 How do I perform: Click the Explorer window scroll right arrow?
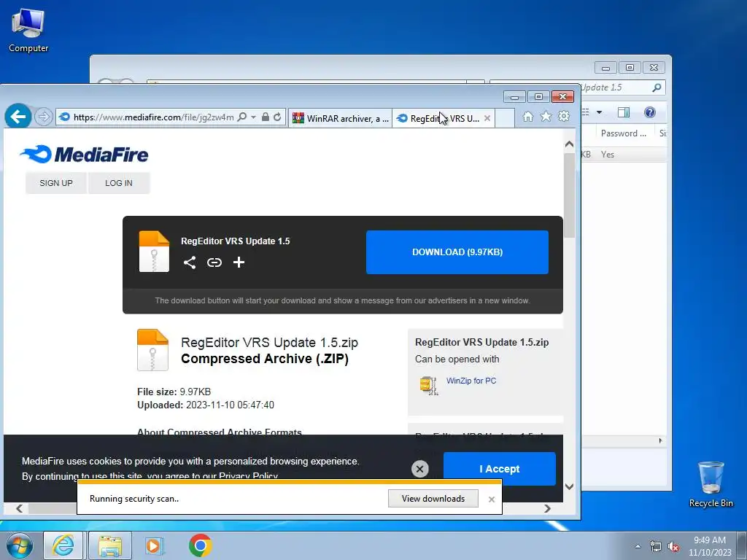pos(660,440)
